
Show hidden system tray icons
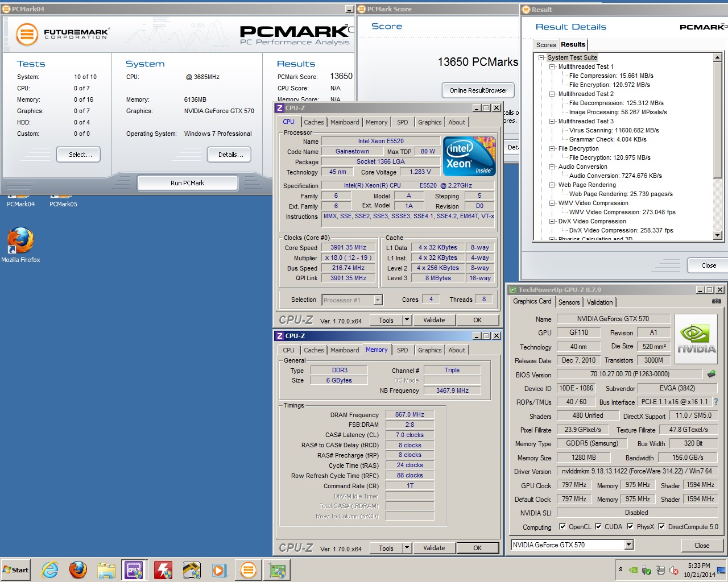[x=621, y=569]
